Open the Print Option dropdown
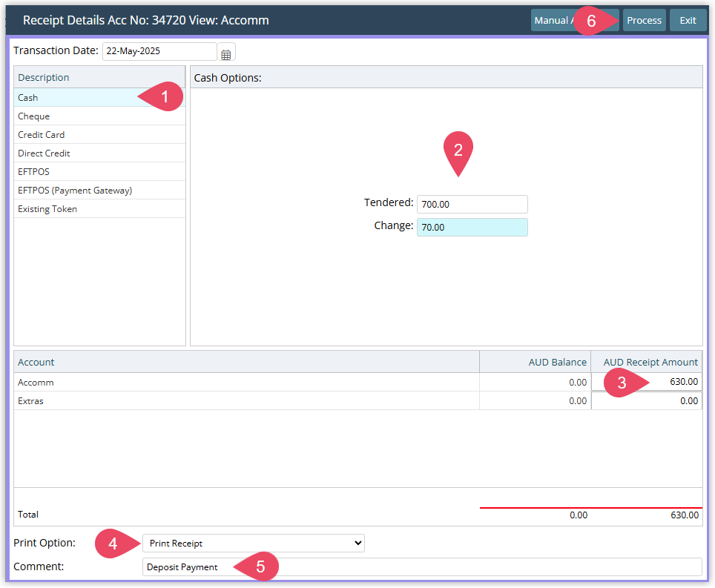 coord(254,543)
